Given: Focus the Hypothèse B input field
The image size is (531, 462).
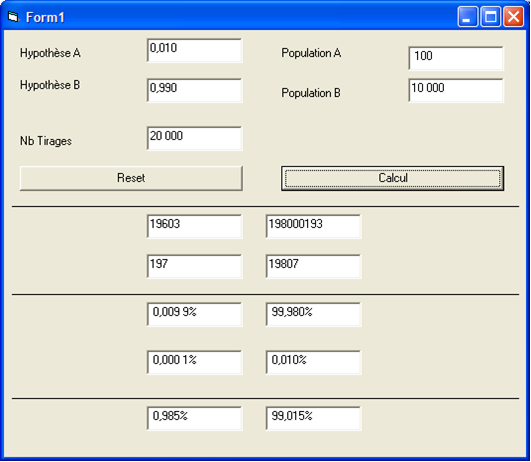Looking at the screenshot, I should 195,90.
